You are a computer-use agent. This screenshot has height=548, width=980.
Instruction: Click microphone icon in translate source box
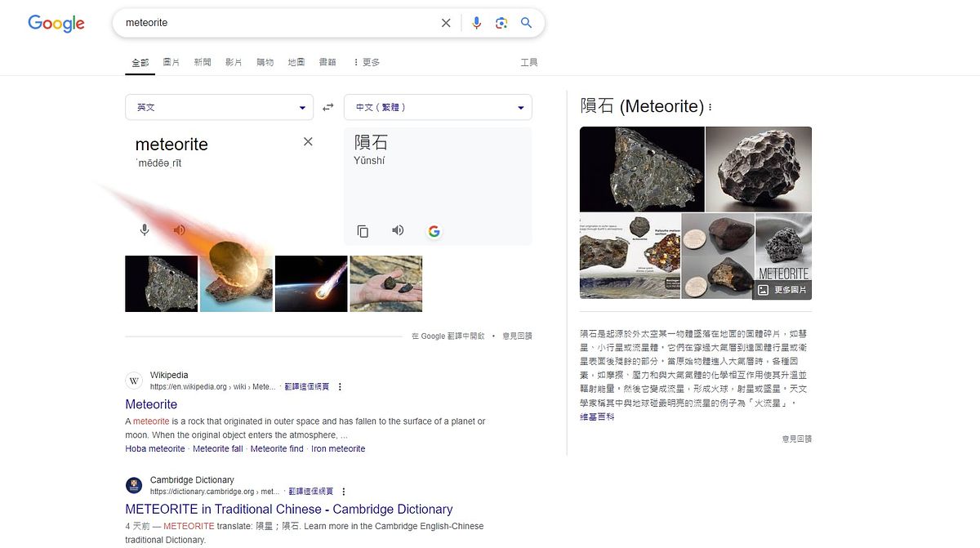(x=145, y=230)
